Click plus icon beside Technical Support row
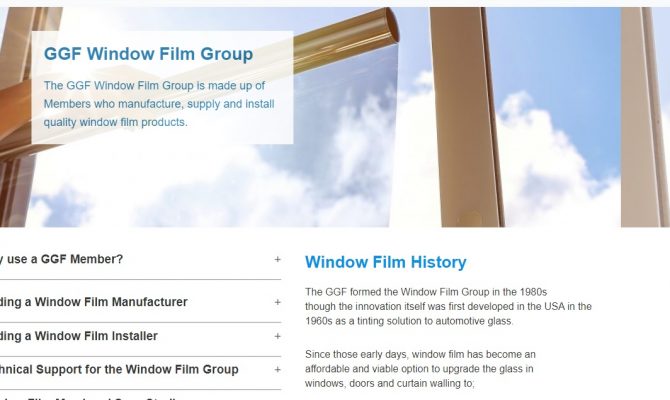This screenshot has height=400, width=670. tap(277, 370)
